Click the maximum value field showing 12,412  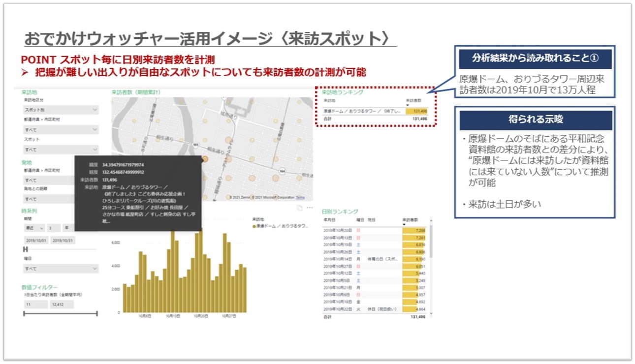point(61,304)
